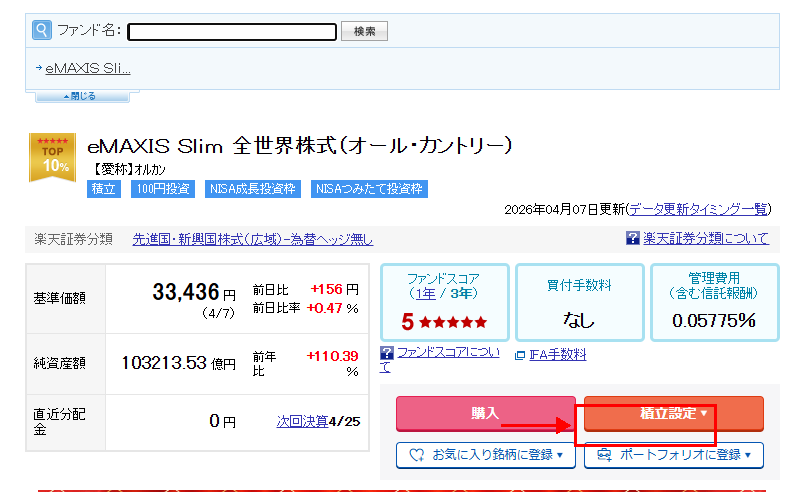Image resolution: width=795 pixels, height=492 pixels.
Task: Open データ更新タイミング一覧 link
Action: [699, 209]
